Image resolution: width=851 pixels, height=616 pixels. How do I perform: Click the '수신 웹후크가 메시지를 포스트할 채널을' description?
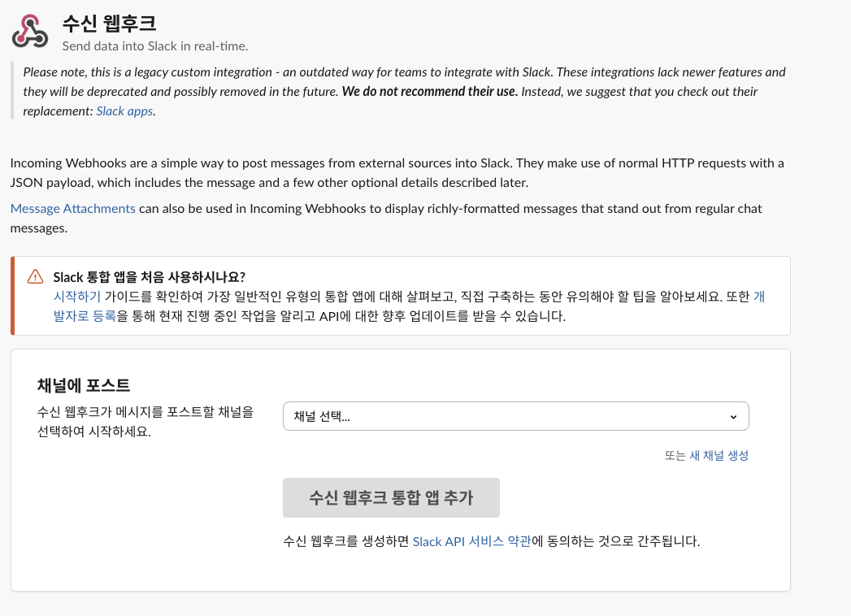click(145, 413)
